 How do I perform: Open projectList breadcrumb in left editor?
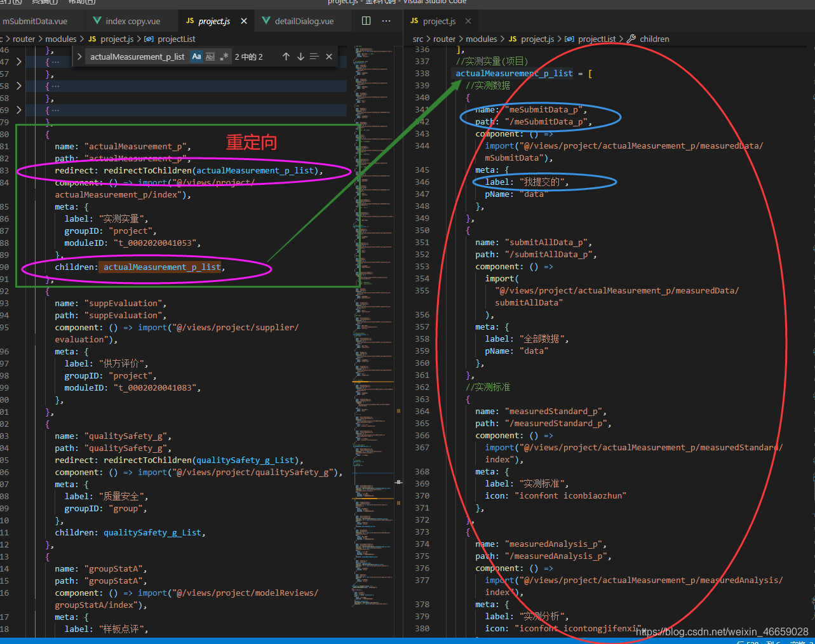177,39
